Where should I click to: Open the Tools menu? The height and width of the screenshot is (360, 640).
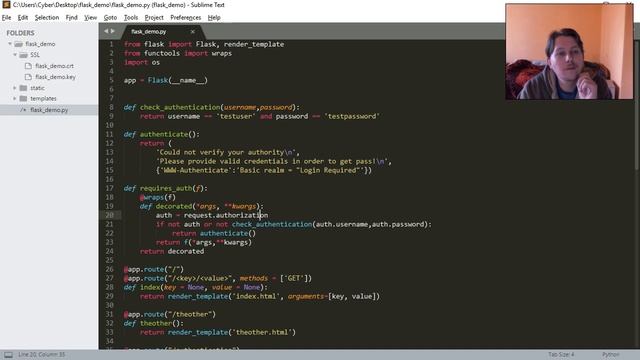click(131, 18)
